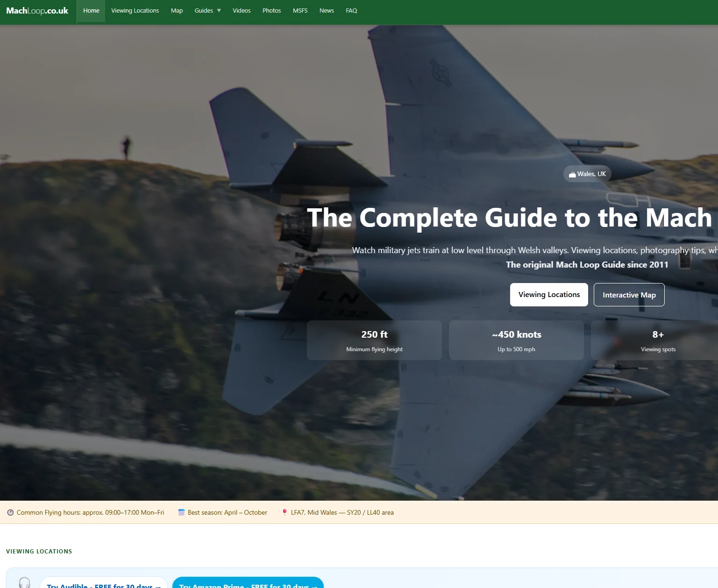This screenshot has height=588, width=718.
Task: Click the clock icon beside Common Flying hours
Action: click(10, 512)
